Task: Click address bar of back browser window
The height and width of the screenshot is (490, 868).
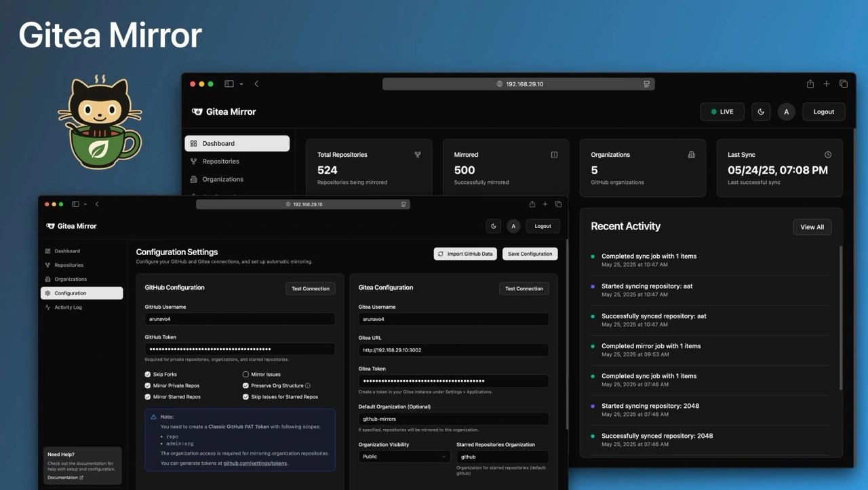Action: point(519,84)
